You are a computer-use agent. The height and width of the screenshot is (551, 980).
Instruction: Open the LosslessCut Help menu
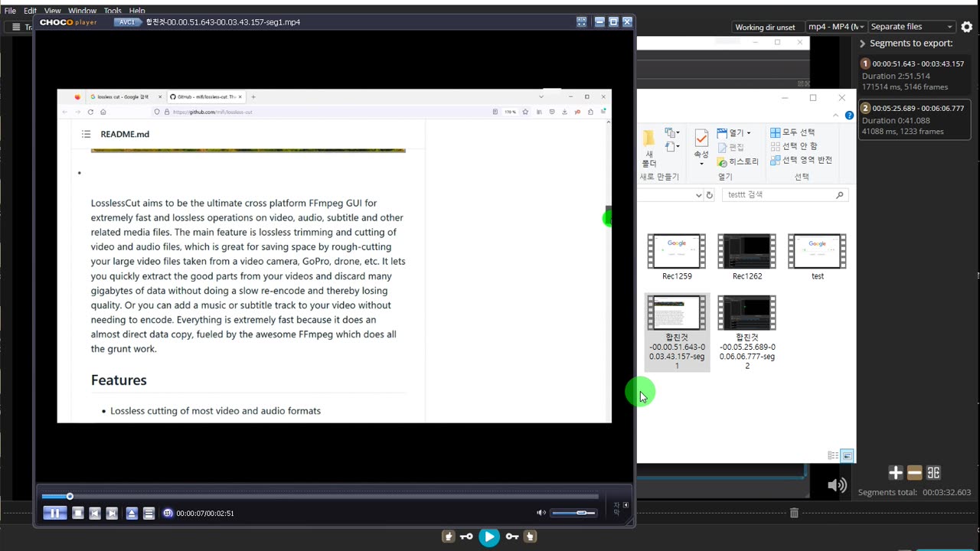pos(137,11)
